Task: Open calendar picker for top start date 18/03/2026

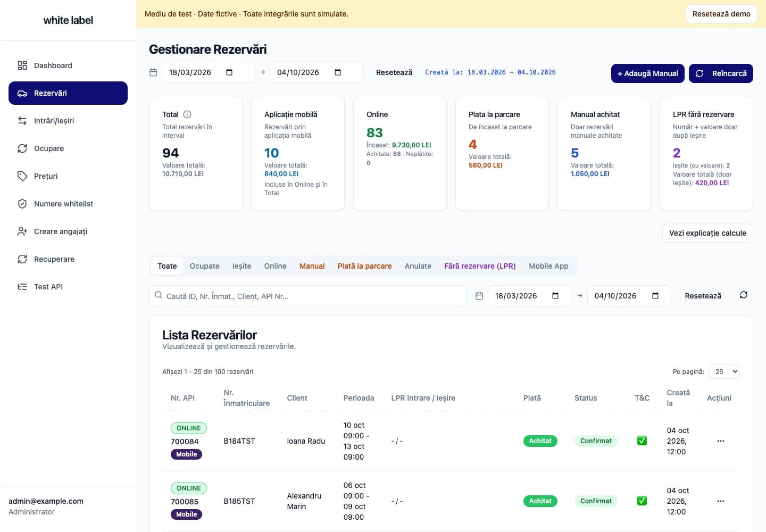Action: tap(229, 72)
